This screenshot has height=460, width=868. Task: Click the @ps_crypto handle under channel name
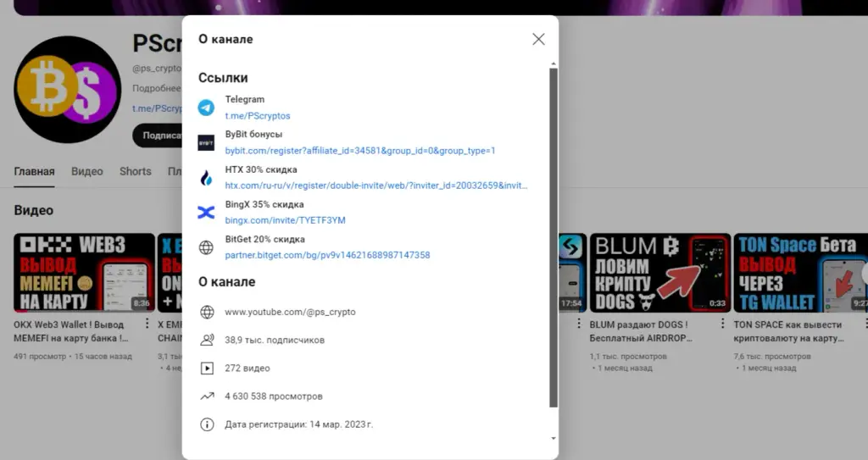tap(157, 68)
